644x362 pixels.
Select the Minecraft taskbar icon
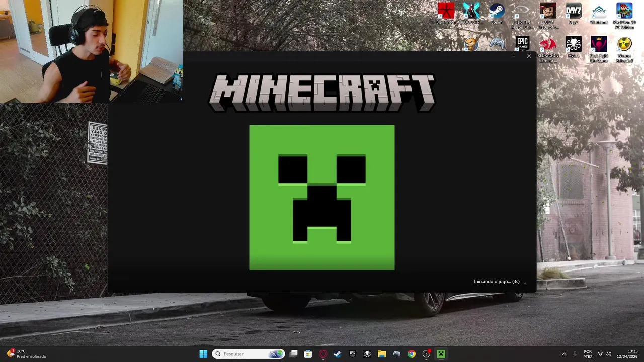[x=441, y=354]
